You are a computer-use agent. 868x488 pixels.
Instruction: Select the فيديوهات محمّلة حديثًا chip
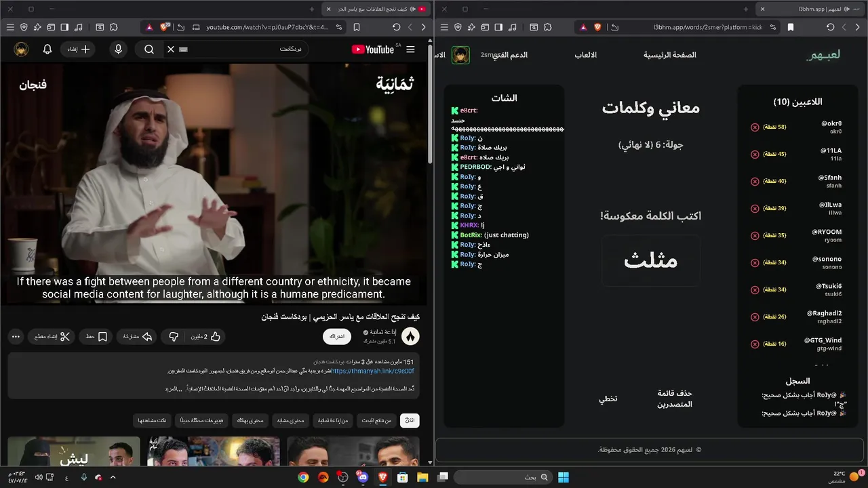(200, 420)
